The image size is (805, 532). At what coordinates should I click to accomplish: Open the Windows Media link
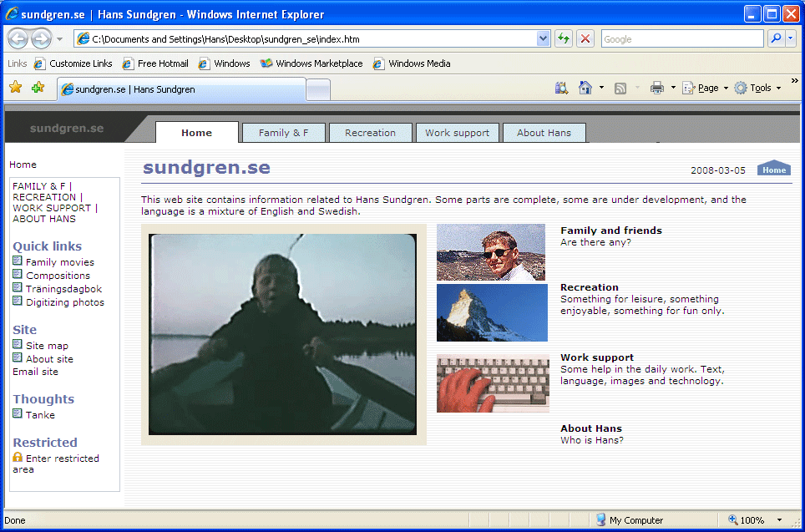click(x=412, y=63)
